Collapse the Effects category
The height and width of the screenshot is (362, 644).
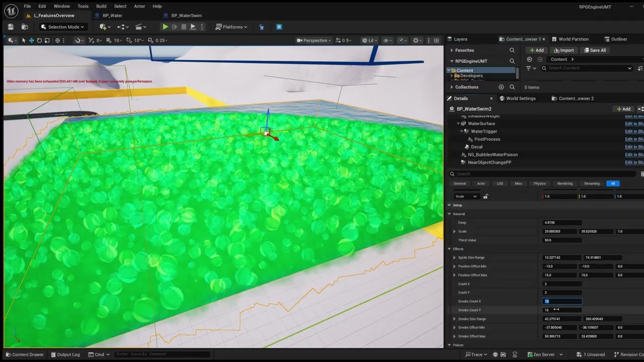[450, 249]
